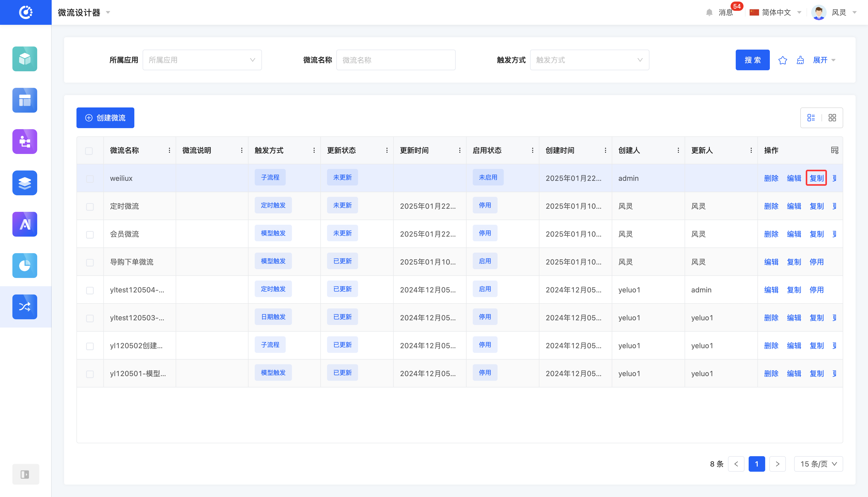Screen dimensions: 868x497
Task: Expand the 触发方式 dropdown filter
Action: click(x=589, y=60)
